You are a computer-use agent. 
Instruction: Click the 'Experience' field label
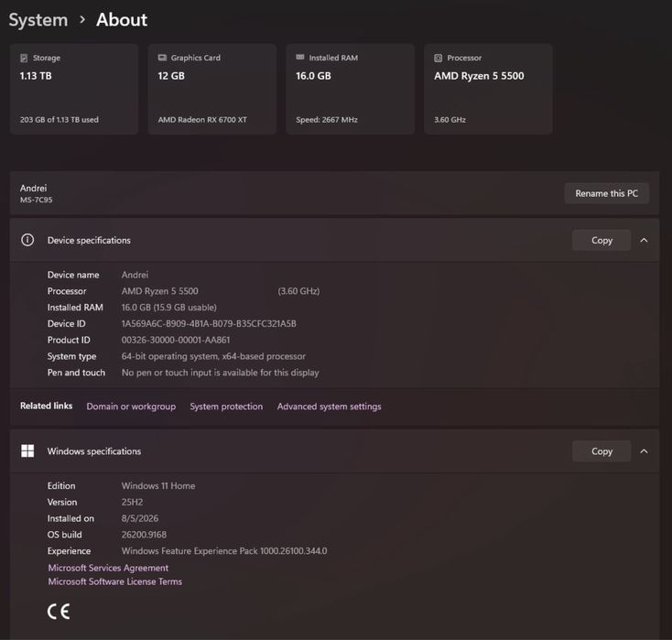click(x=69, y=551)
